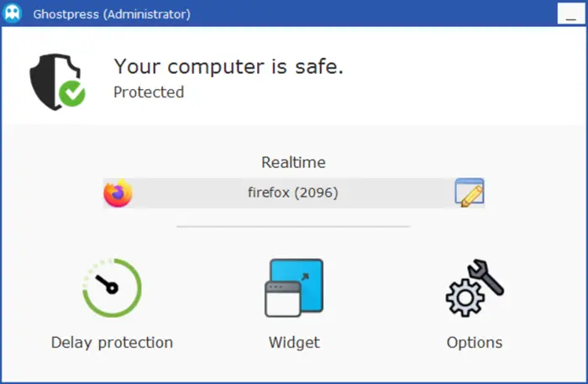Click the Protected status text
This screenshot has height=384, width=588.
coord(149,92)
